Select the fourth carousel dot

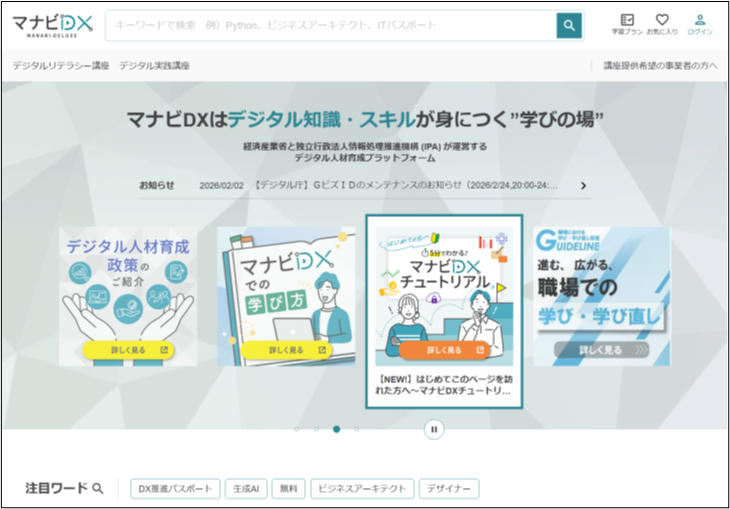point(356,429)
